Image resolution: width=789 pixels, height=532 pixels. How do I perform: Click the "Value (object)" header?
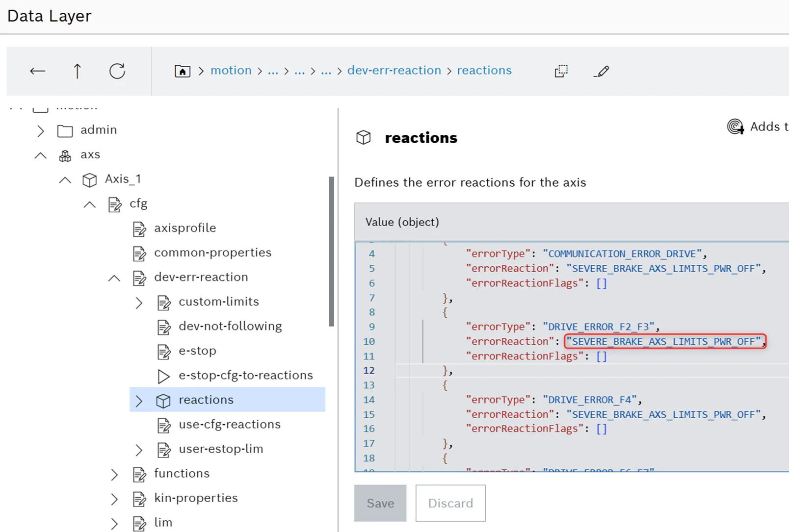tap(402, 222)
